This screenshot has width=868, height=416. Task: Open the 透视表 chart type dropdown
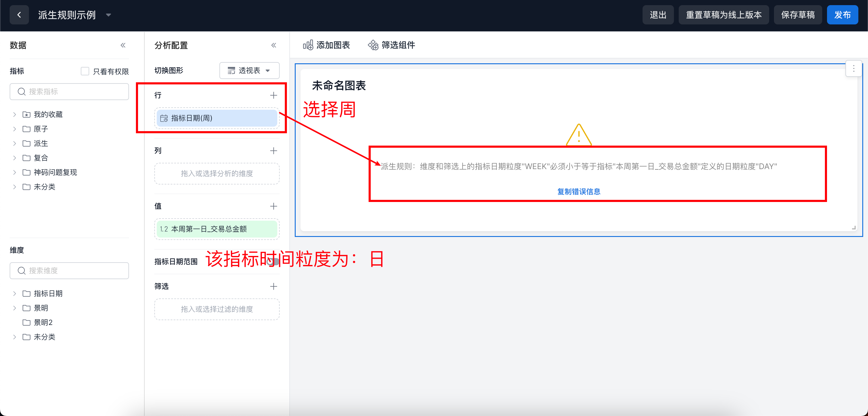249,71
